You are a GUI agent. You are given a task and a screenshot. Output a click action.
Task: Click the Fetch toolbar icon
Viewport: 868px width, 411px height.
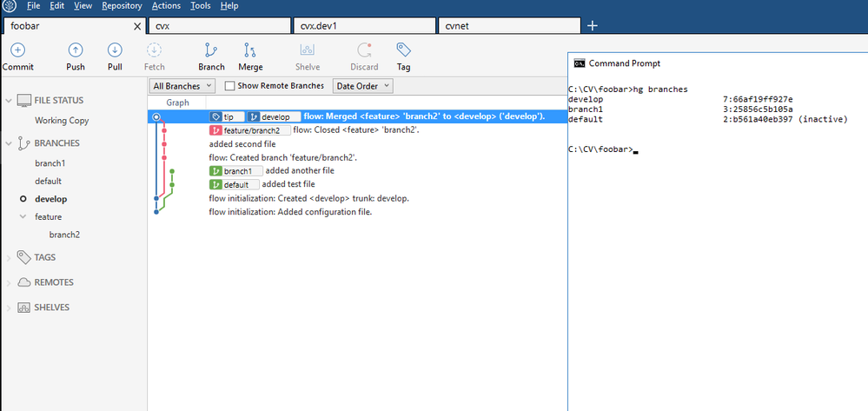154,50
